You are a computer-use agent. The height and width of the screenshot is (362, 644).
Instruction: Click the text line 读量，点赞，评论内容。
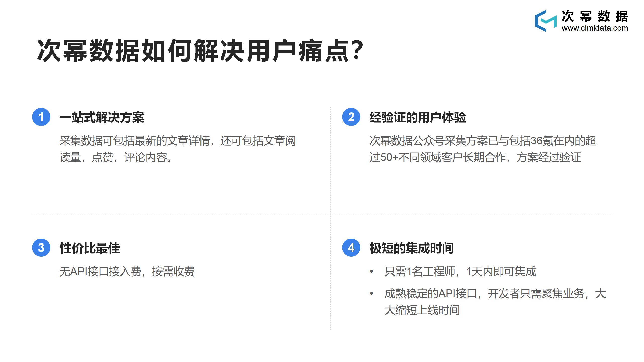pyautogui.click(x=116, y=157)
